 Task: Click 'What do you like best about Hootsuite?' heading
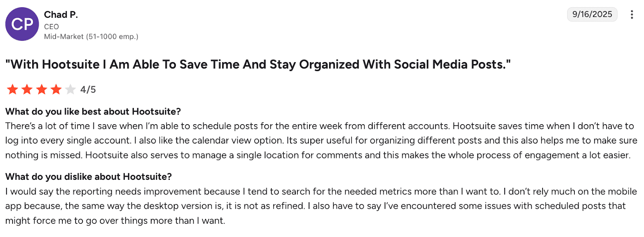tap(93, 112)
